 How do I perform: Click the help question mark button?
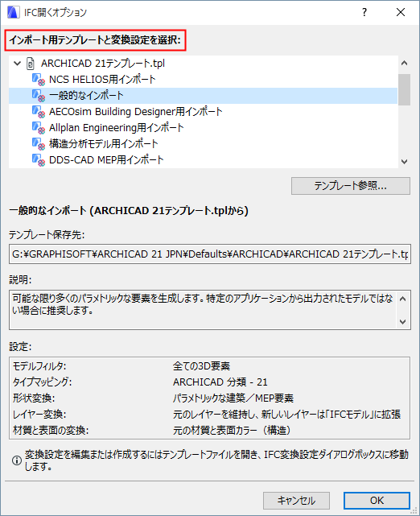click(x=364, y=13)
